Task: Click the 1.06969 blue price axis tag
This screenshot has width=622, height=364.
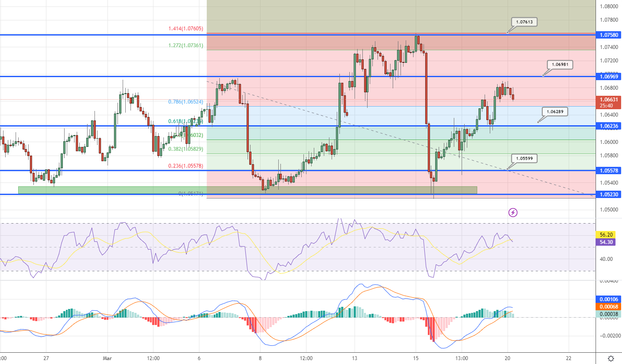Action: [609, 76]
